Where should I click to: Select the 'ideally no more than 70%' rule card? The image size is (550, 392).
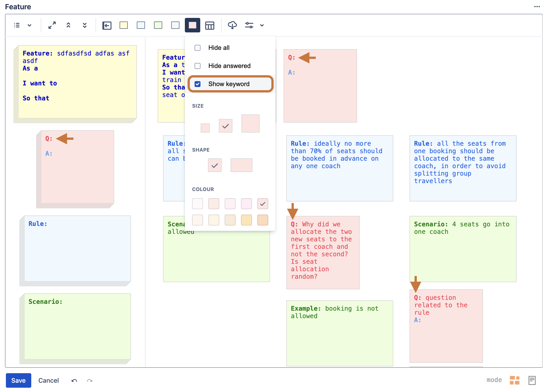[x=340, y=169]
